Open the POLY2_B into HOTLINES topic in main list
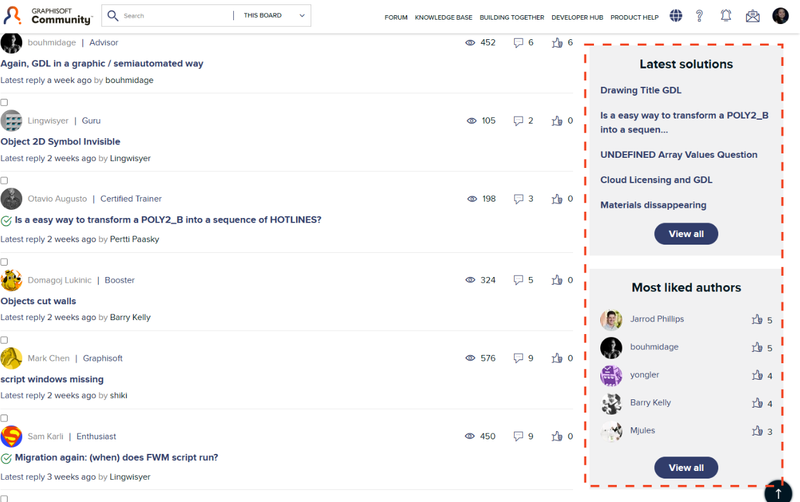 [168, 219]
